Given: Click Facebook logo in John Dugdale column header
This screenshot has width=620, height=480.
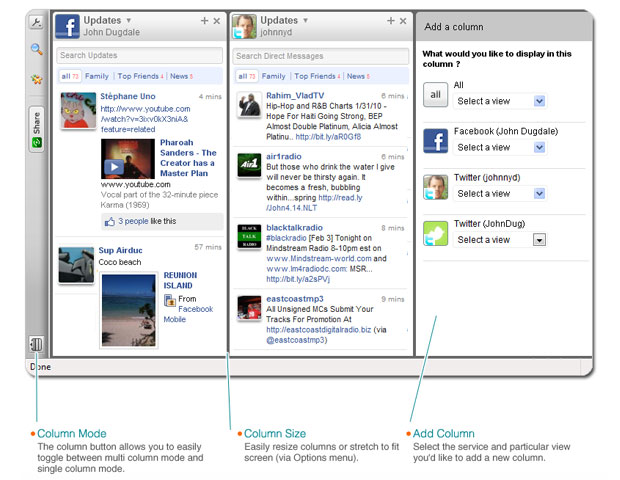Looking at the screenshot, I should [x=67, y=26].
